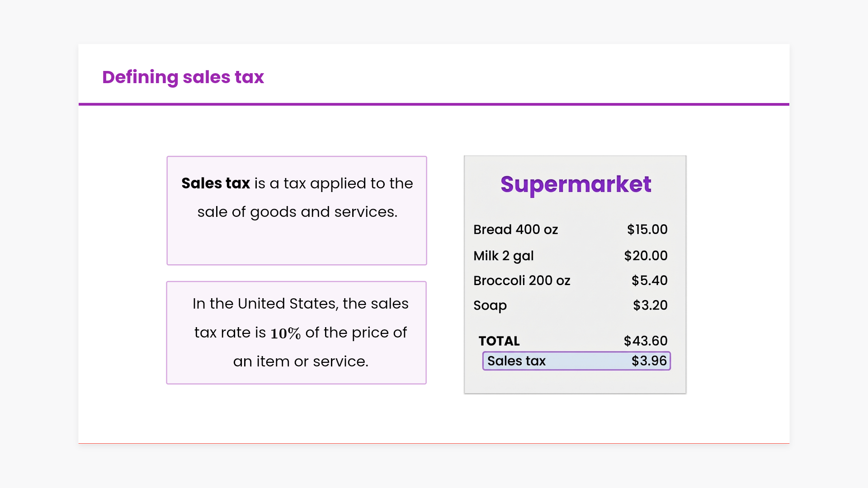This screenshot has width=868, height=488.
Task: Click the $15.00 bread price
Action: point(647,230)
